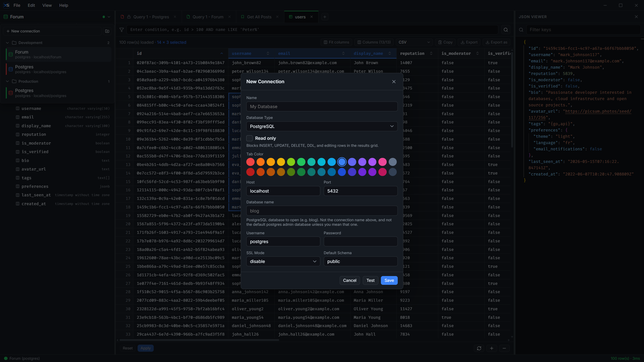The width and height of the screenshot is (644, 362).
Task: Collapse the Development folder
Action: click(8, 43)
